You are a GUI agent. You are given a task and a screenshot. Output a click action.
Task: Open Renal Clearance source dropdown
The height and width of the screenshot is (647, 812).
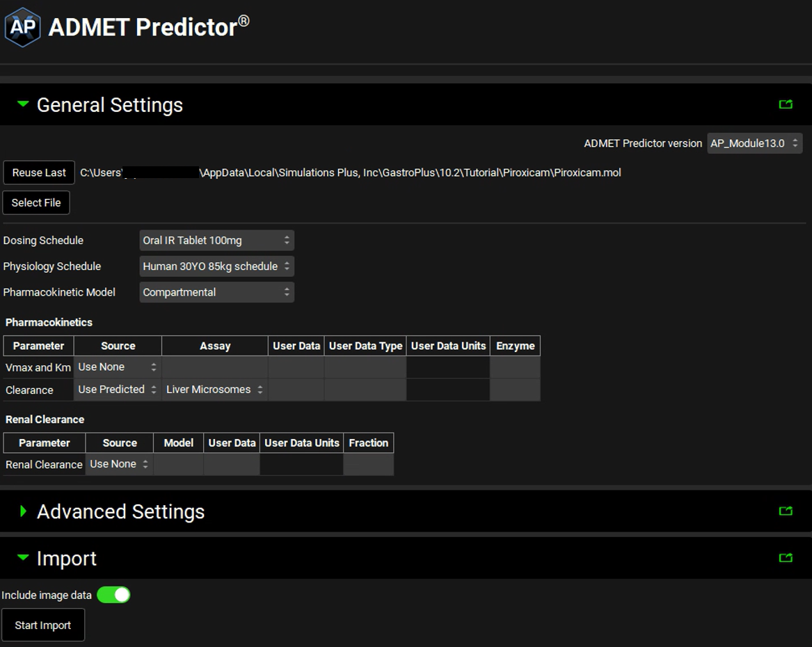pyautogui.click(x=119, y=464)
